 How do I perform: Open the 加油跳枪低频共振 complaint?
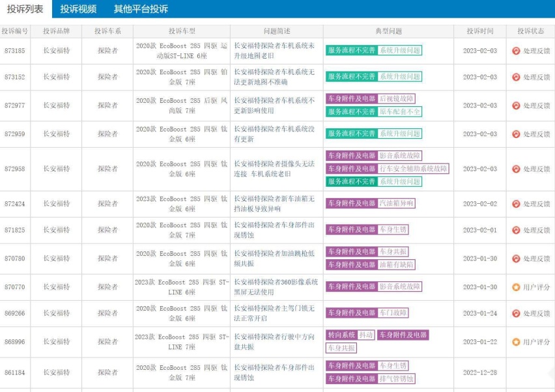274,259
